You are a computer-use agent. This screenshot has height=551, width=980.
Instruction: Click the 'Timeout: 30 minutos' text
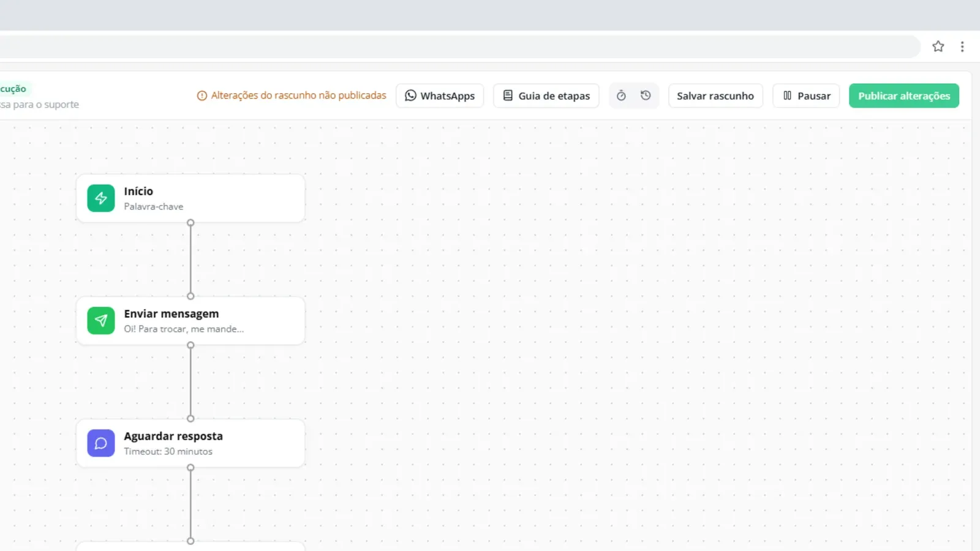[x=168, y=452]
